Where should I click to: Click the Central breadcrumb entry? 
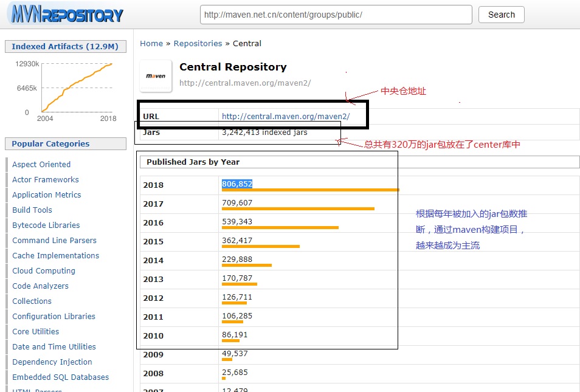(247, 43)
